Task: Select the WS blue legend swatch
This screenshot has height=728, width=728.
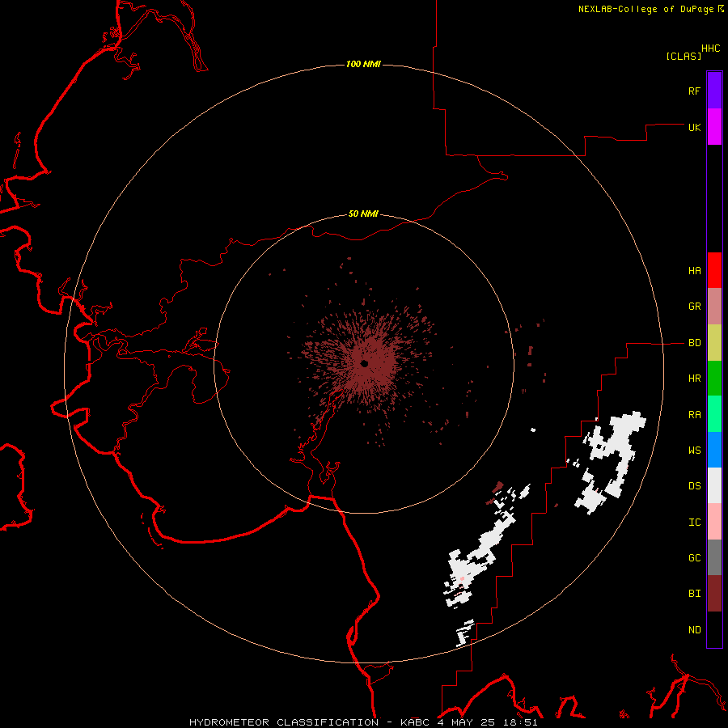Action: point(714,450)
